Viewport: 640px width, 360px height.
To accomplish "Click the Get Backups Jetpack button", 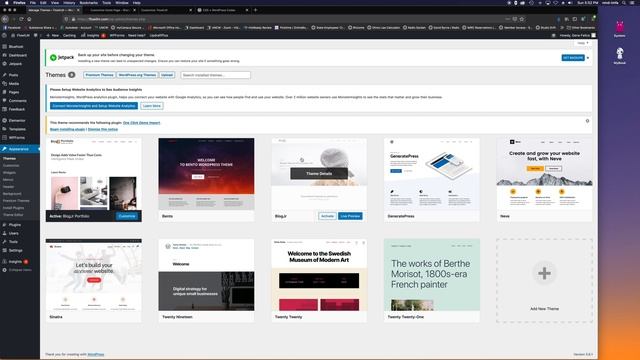I will [573, 58].
